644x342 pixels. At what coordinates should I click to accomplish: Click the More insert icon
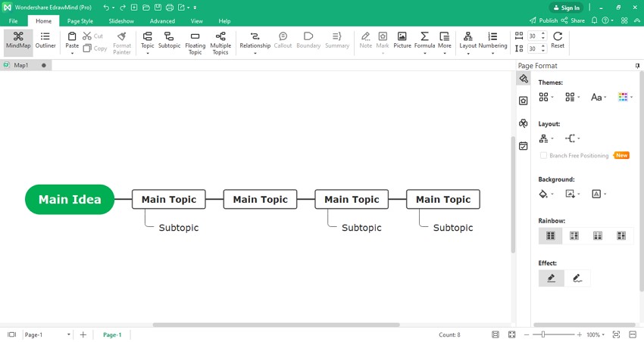coord(445,36)
